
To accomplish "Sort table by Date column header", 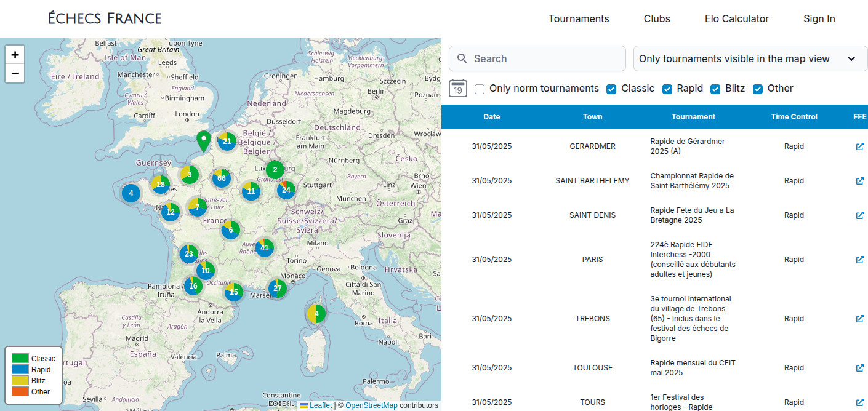I will pyautogui.click(x=491, y=117).
